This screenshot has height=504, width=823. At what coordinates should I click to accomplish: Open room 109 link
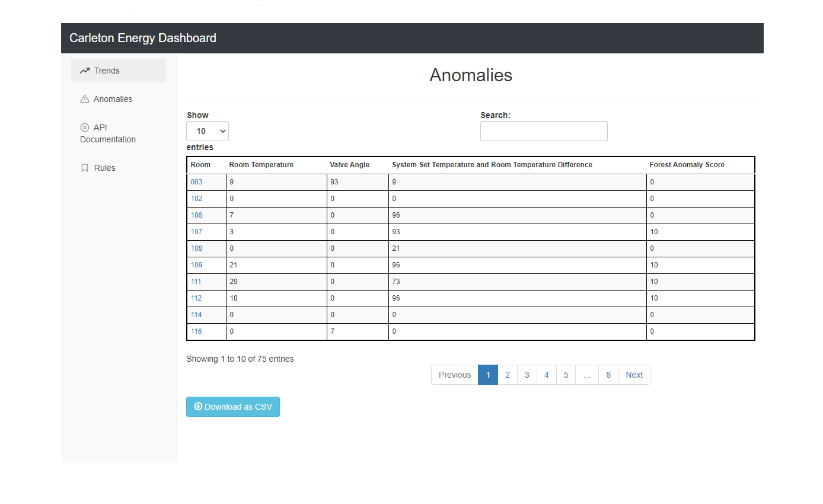pos(196,265)
